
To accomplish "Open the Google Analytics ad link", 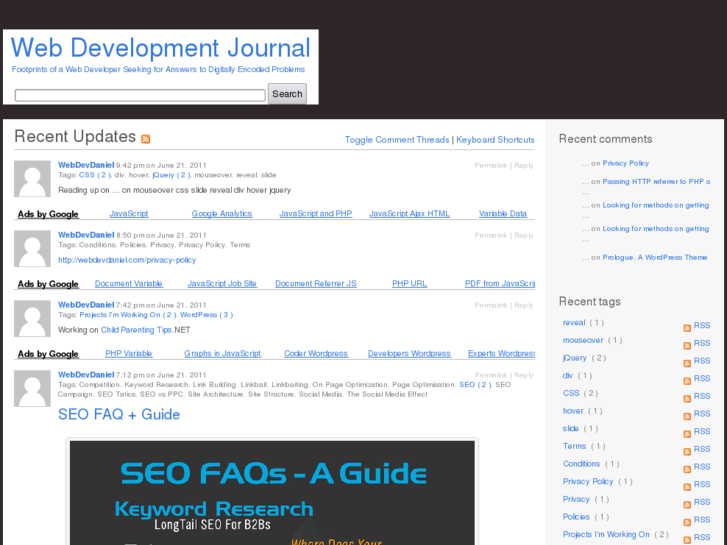I will pos(222,214).
